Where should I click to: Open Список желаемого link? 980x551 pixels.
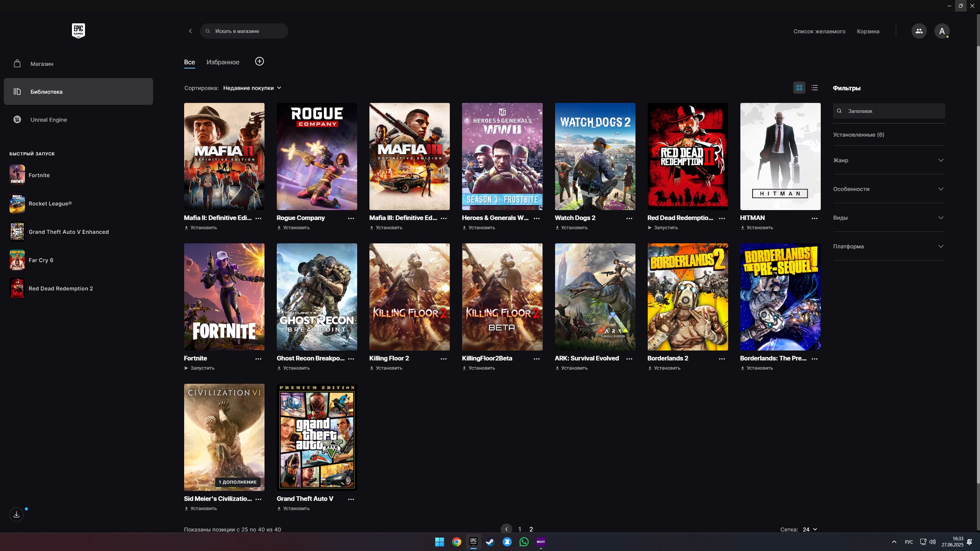(x=819, y=31)
